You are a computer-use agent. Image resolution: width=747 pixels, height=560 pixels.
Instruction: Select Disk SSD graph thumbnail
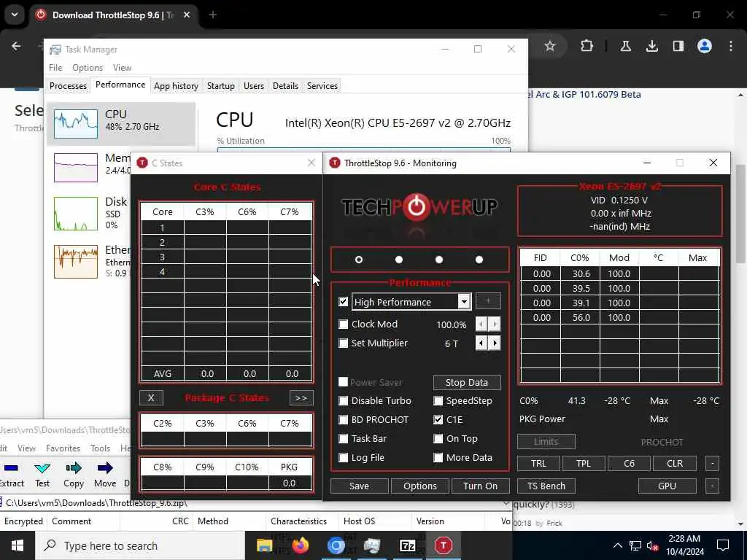(x=76, y=214)
